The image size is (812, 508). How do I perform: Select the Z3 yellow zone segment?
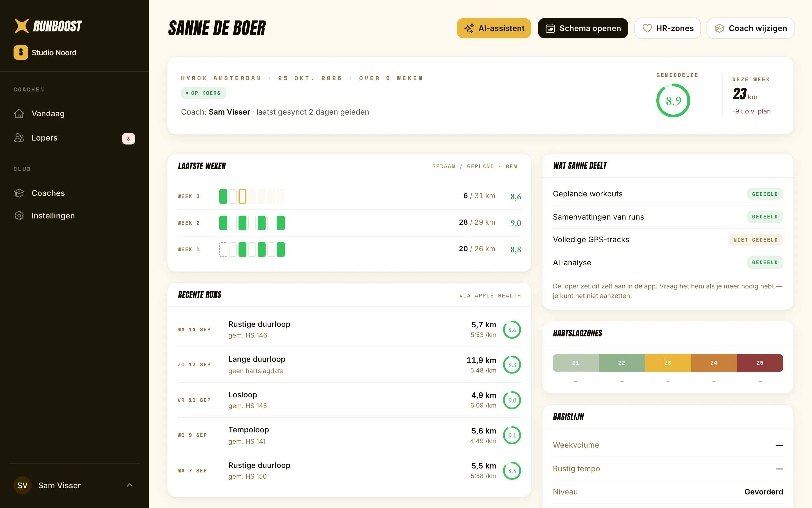point(668,363)
